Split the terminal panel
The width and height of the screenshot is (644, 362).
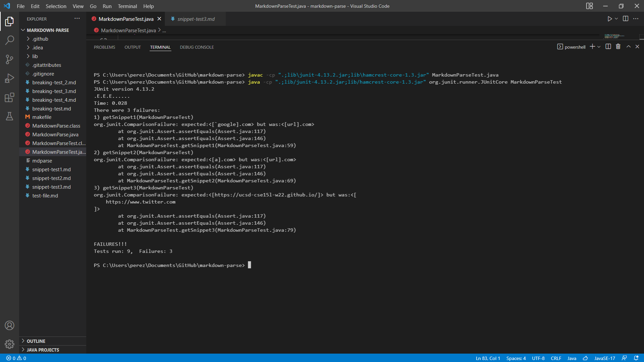tap(608, 47)
